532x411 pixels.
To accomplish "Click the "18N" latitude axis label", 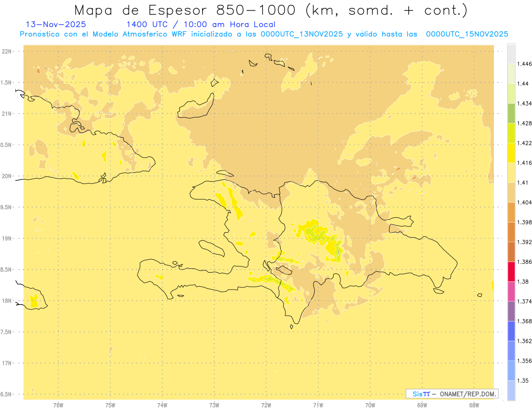I will click(x=8, y=301).
